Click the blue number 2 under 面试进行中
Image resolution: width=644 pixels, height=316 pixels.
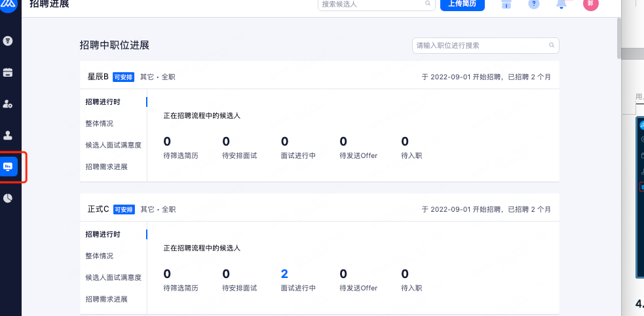tap(284, 274)
